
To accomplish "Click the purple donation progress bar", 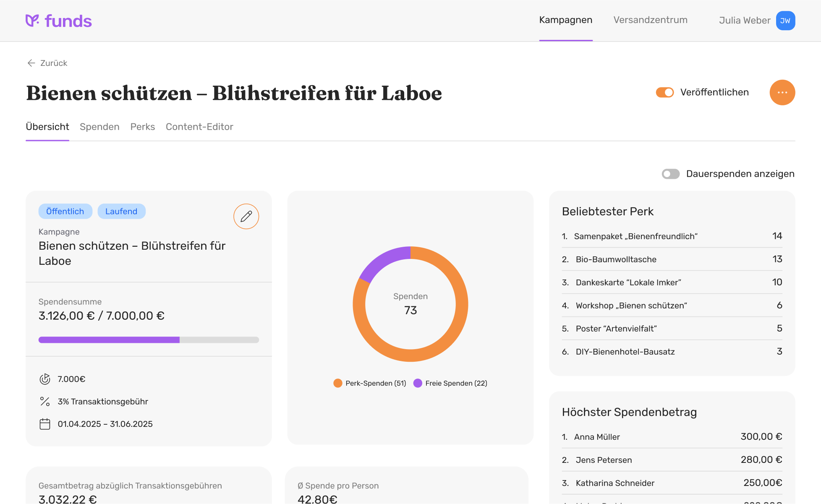I will coord(109,340).
